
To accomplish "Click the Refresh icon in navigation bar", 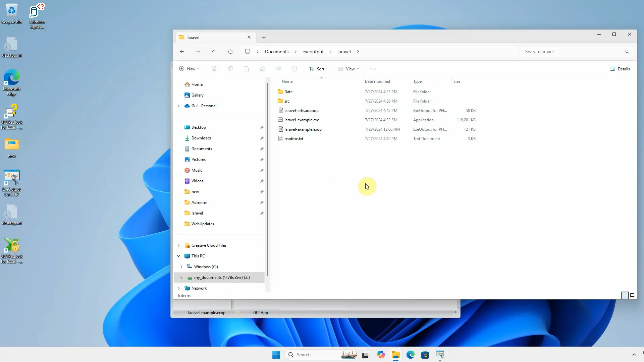I will pos(230,52).
